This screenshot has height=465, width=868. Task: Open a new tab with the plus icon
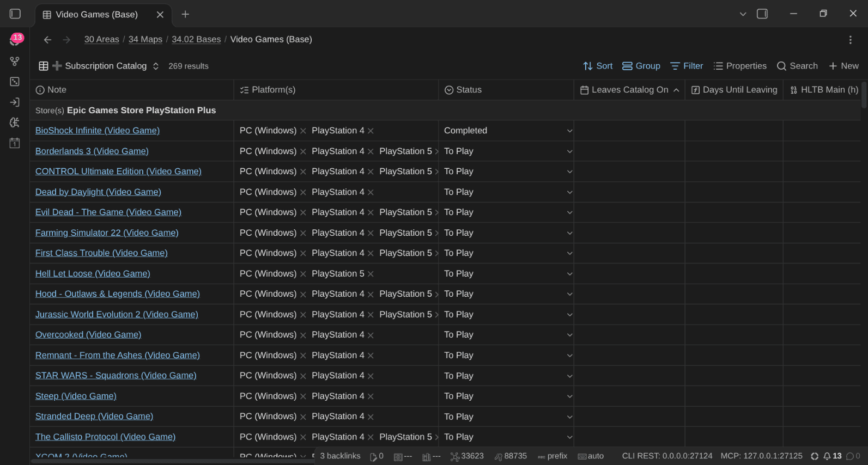coord(185,14)
